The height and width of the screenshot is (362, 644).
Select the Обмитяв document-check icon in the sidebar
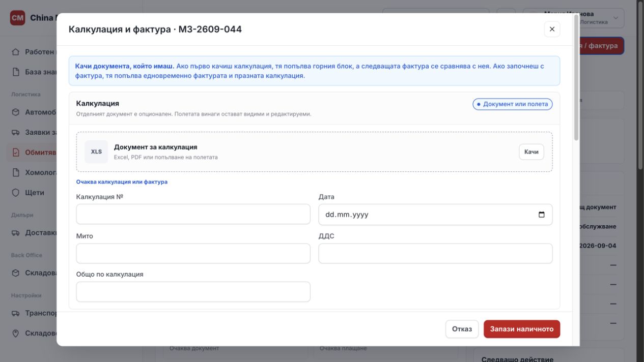pyautogui.click(x=16, y=153)
